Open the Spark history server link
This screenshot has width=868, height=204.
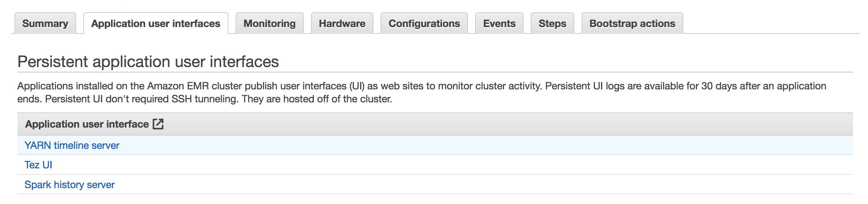pos(69,185)
